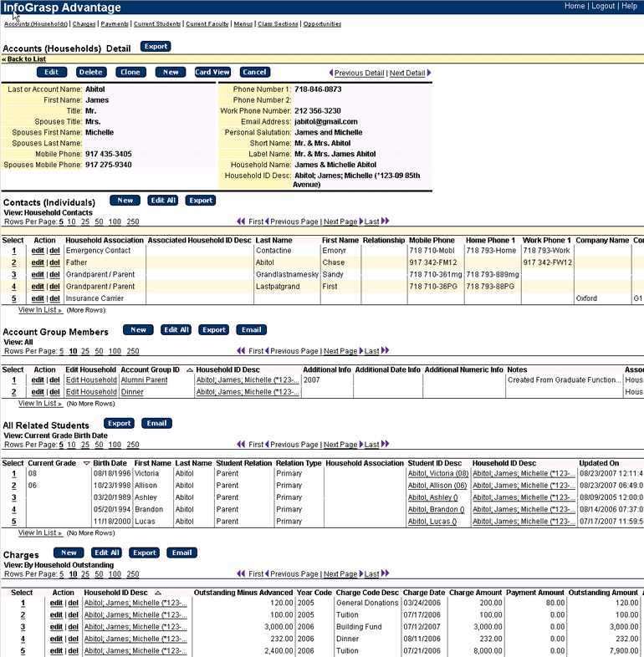Edit the Father contact row
Image resolution: width=644 pixels, height=657 pixels.
click(38, 262)
